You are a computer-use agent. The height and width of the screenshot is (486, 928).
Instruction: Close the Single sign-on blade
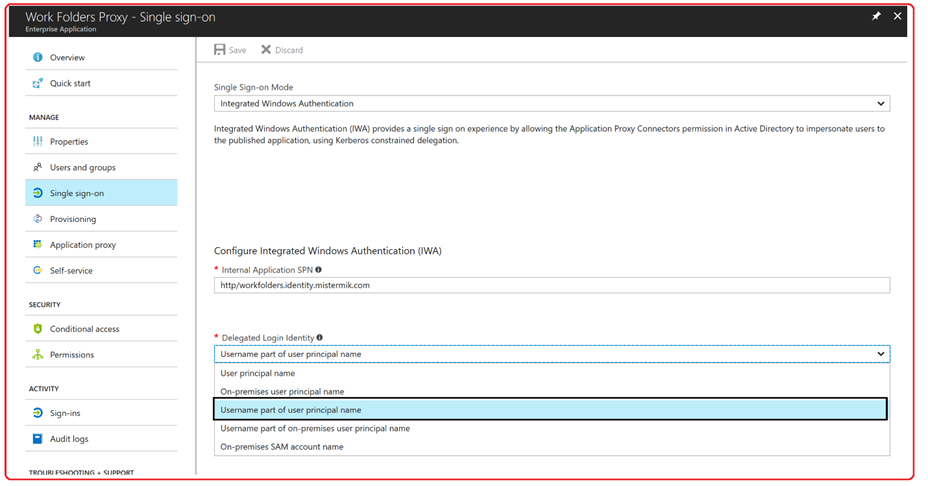(x=897, y=17)
